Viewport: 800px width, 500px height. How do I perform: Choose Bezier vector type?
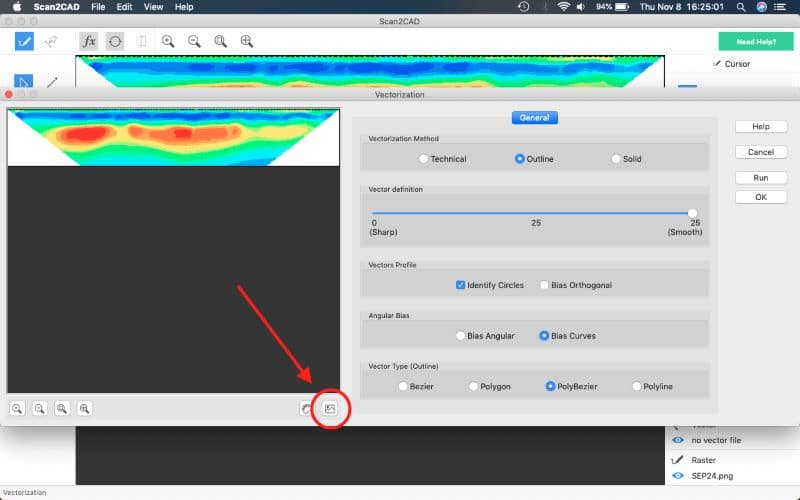point(403,386)
